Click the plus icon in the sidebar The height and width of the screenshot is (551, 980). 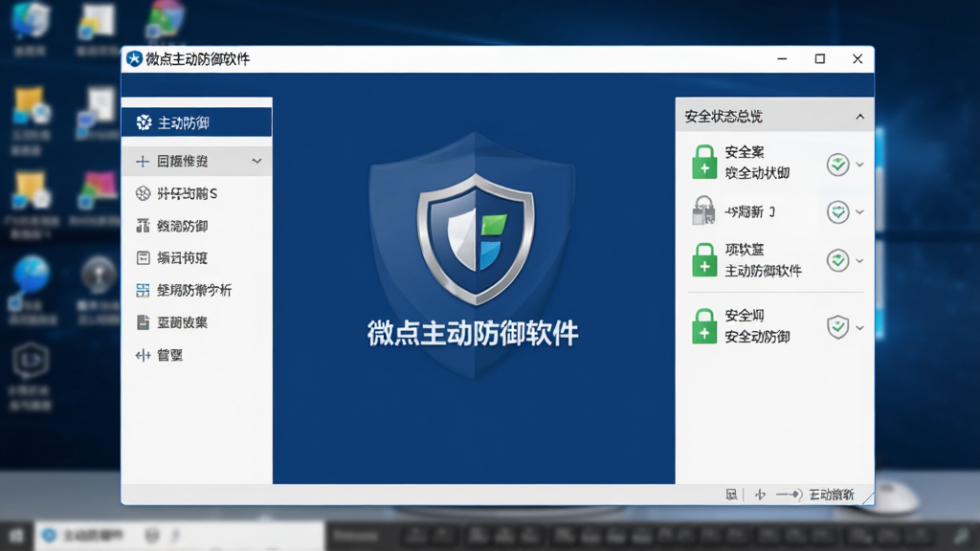(143, 161)
